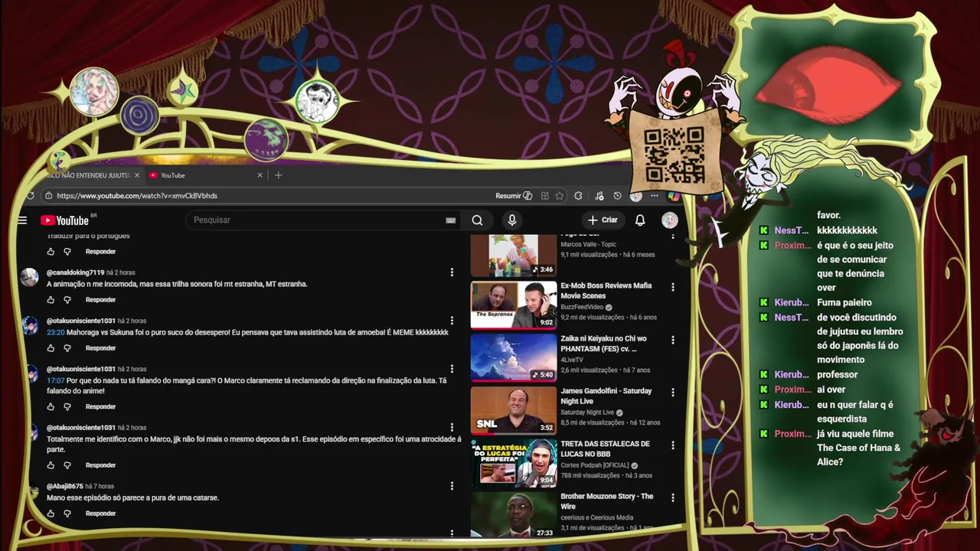Viewport: 980px width, 551px height.
Task: Open options menu for @Abaji8675's comment
Action: tap(452, 486)
